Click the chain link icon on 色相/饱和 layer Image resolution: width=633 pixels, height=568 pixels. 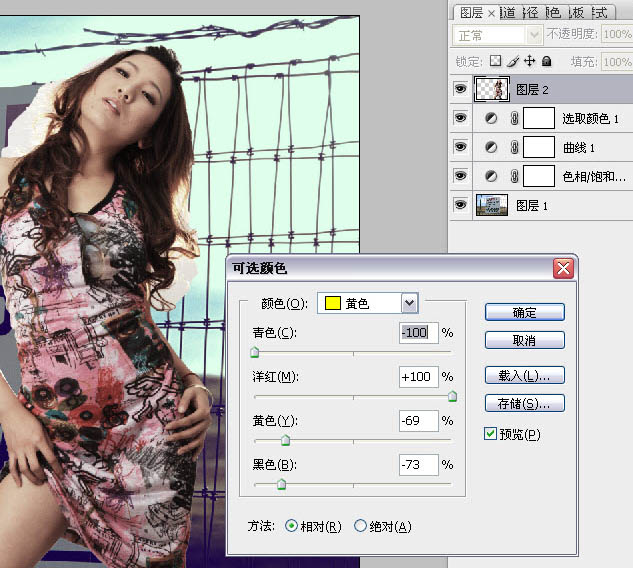(x=514, y=176)
